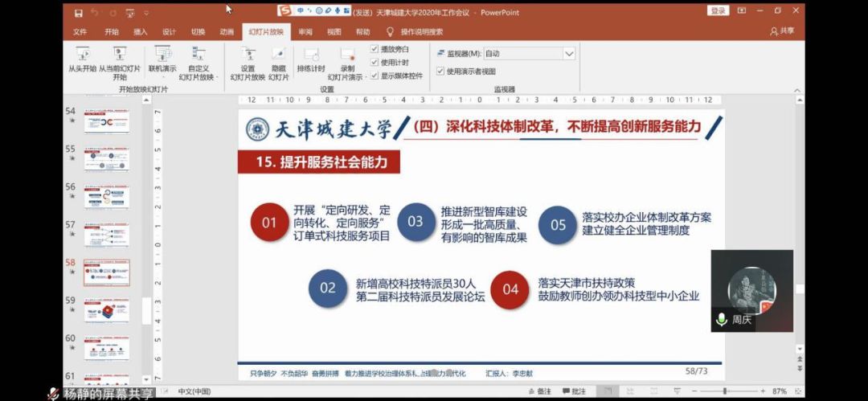Click fit slide to window icon
The width and height of the screenshot is (868, 401).
pyautogui.click(x=797, y=391)
